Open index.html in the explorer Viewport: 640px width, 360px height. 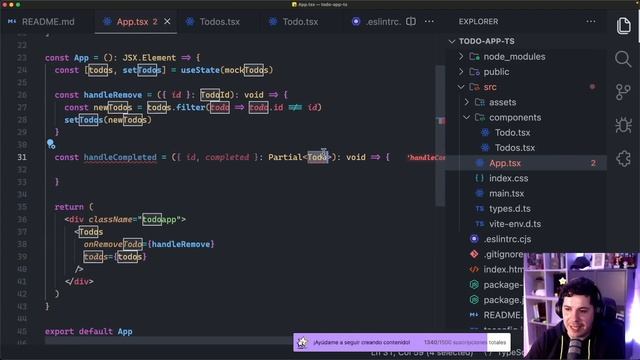(503, 269)
